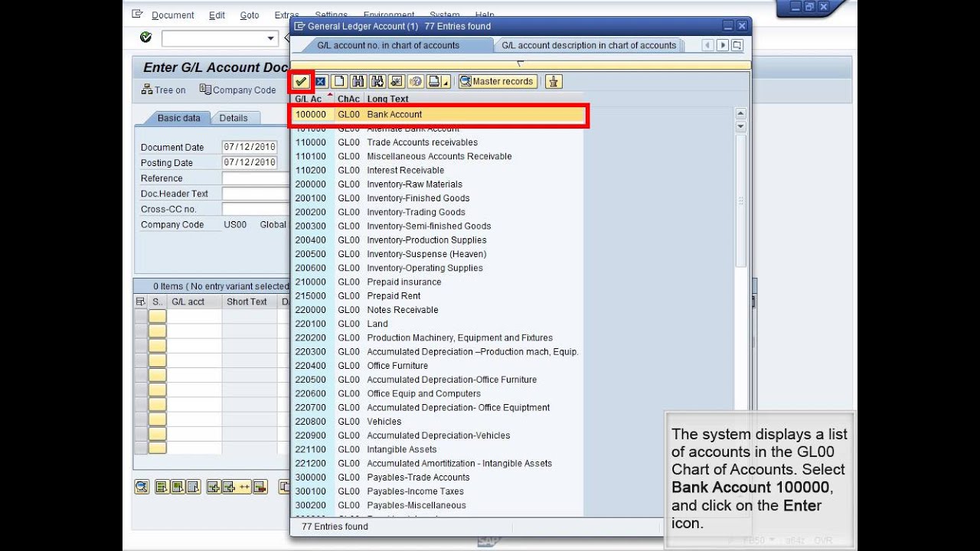
Task: Open the print options small arrow
Action: [x=446, y=83]
